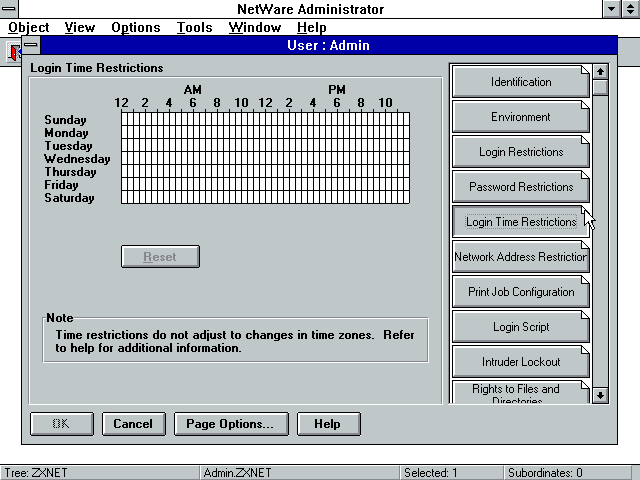Click the Help button in dialog
Image resolution: width=640 pixels, height=480 pixels.
tap(327, 424)
